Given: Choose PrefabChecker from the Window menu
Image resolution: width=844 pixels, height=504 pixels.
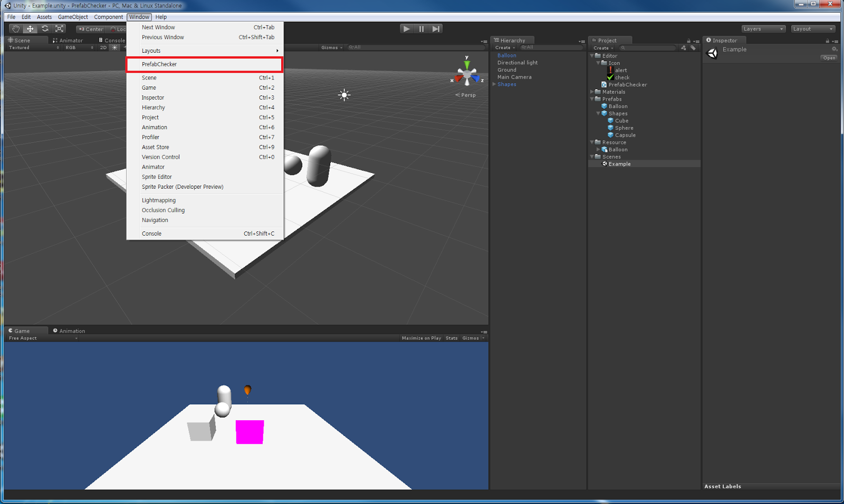Looking at the screenshot, I should (x=205, y=64).
